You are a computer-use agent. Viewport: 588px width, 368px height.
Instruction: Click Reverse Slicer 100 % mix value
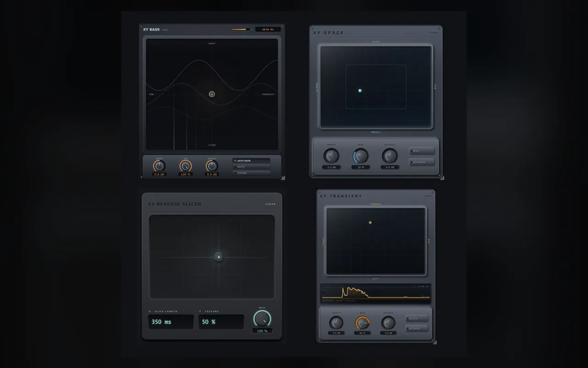(x=262, y=331)
